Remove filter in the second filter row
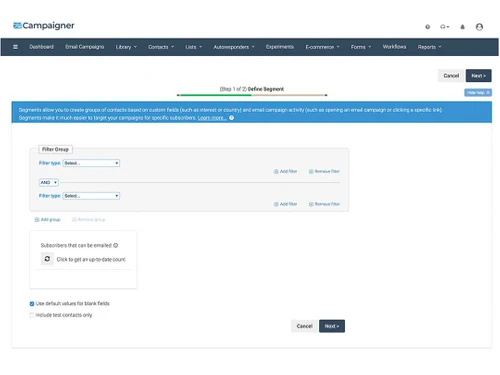The height and width of the screenshot is (375, 500). [324, 204]
